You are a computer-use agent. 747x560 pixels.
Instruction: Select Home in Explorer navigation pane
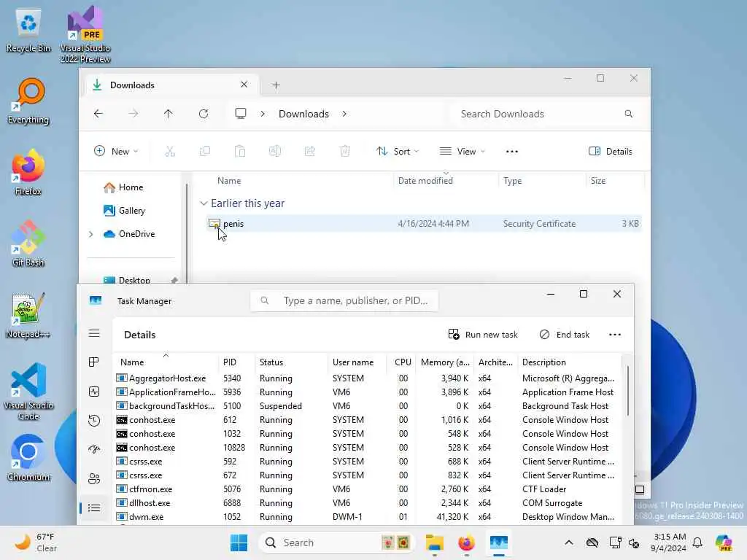(x=124, y=187)
